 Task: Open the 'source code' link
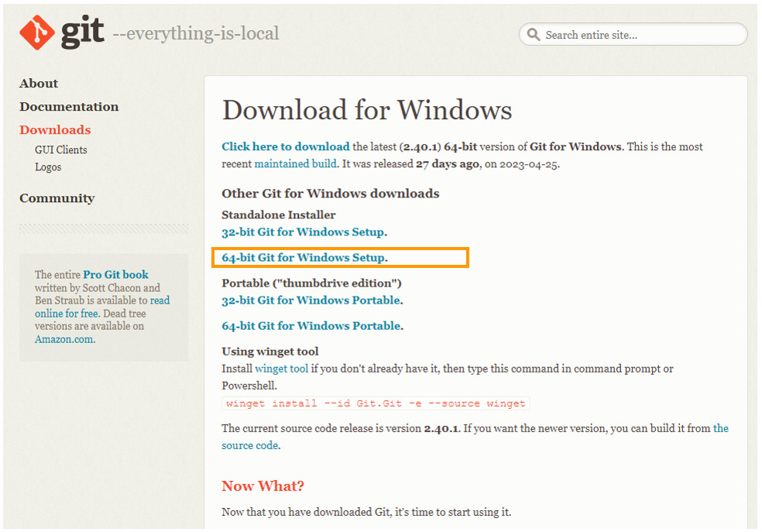click(x=249, y=445)
